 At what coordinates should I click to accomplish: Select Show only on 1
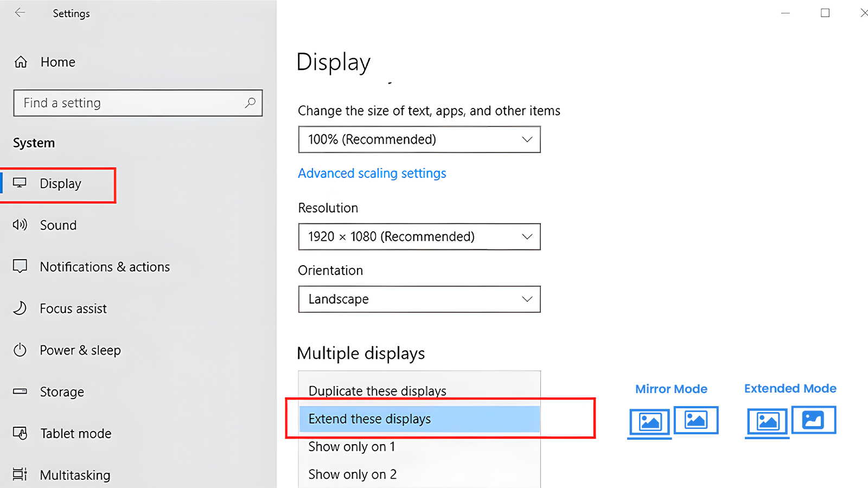352,447
